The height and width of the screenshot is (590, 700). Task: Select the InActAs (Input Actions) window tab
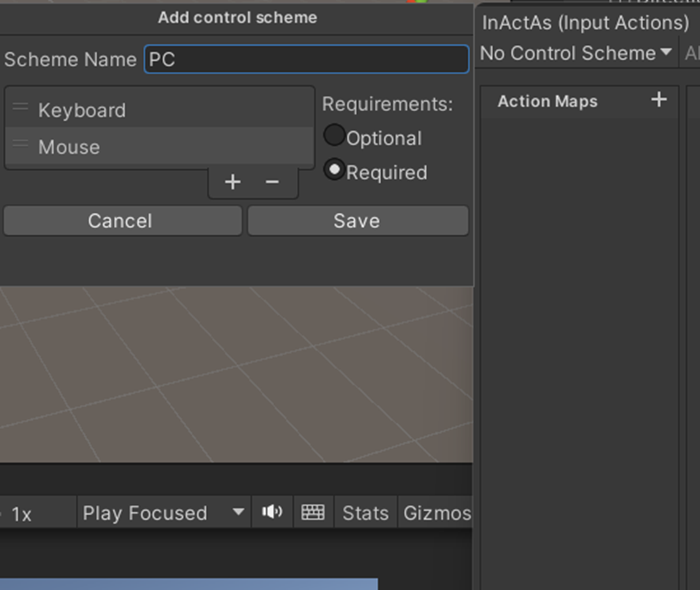click(x=585, y=23)
